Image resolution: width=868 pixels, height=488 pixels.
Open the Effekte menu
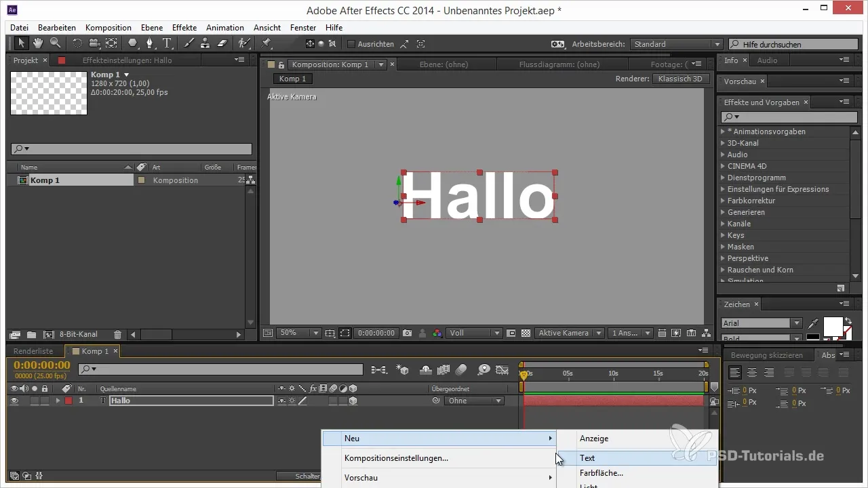(x=184, y=28)
